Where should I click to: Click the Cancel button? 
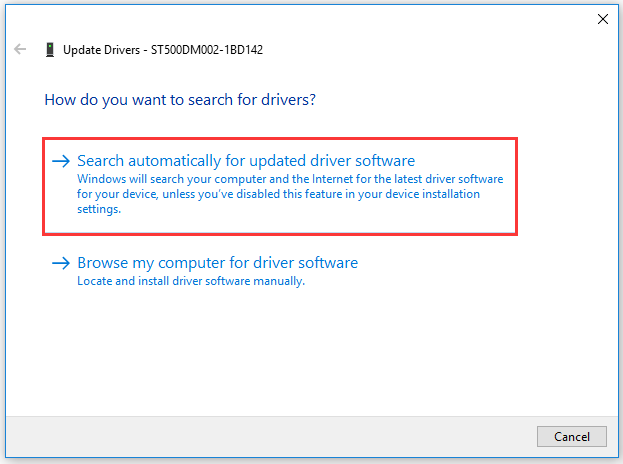[x=572, y=437]
